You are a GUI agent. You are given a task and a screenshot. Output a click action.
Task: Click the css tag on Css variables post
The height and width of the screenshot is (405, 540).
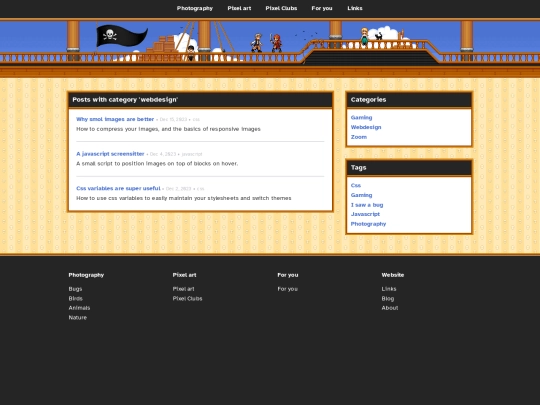[x=200, y=189]
